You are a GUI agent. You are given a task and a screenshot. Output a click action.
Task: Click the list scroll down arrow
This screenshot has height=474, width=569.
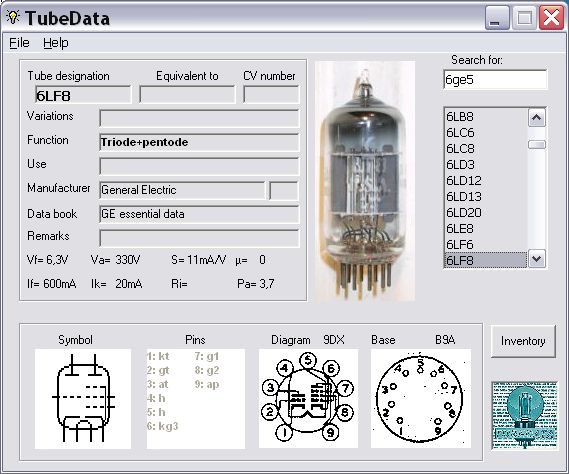(x=537, y=259)
